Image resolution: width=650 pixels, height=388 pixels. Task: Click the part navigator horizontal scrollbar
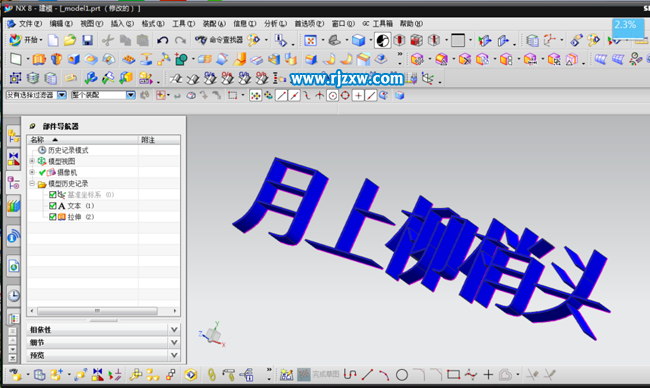pyautogui.click(x=97, y=310)
